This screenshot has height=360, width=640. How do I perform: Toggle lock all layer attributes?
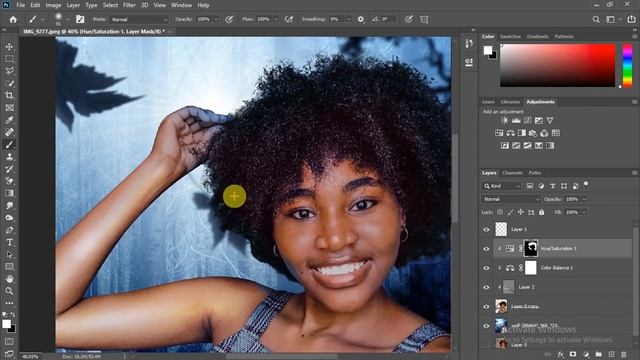pyautogui.click(x=542, y=212)
